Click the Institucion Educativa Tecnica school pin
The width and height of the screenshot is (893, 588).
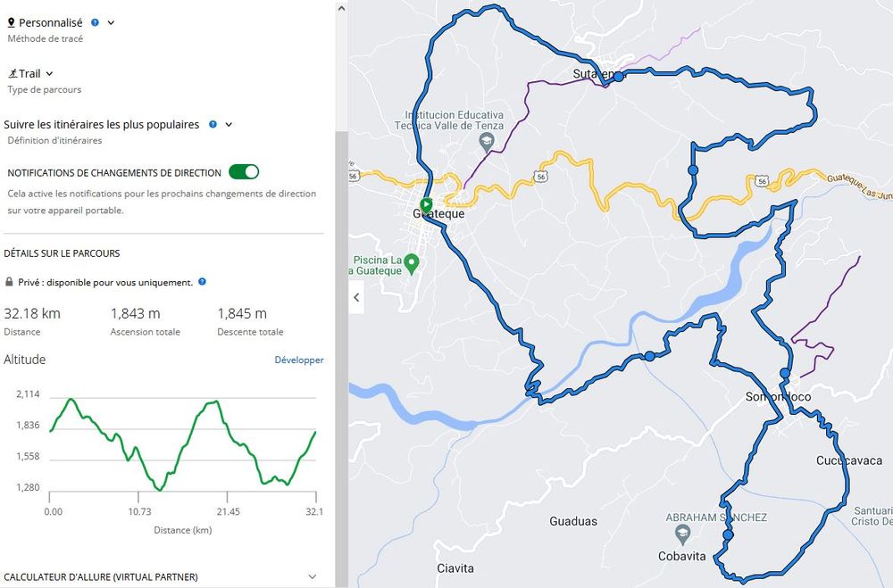click(487, 141)
